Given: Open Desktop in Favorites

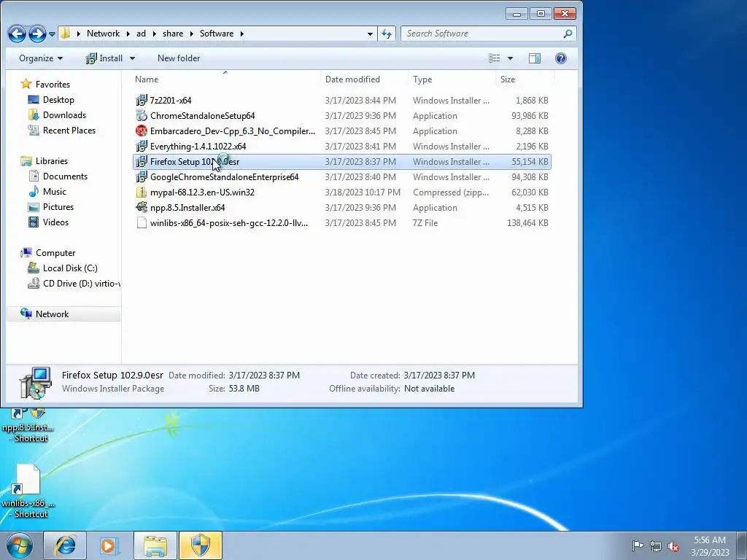Looking at the screenshot, I should (x=58, y=99).
